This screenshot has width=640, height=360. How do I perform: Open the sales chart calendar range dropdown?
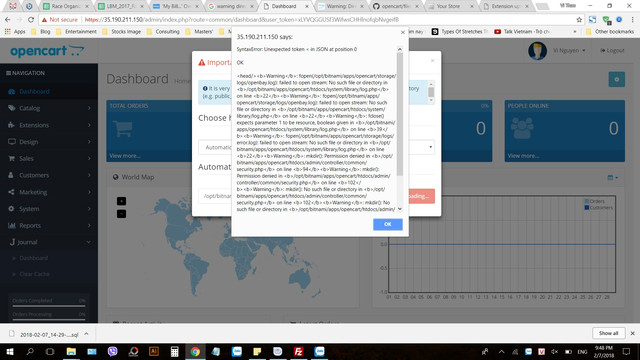pos(612,178)
